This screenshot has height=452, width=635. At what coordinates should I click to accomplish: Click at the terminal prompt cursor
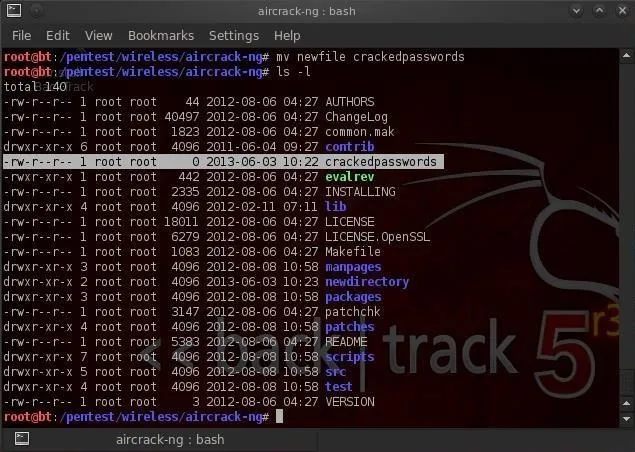point(279,416)
